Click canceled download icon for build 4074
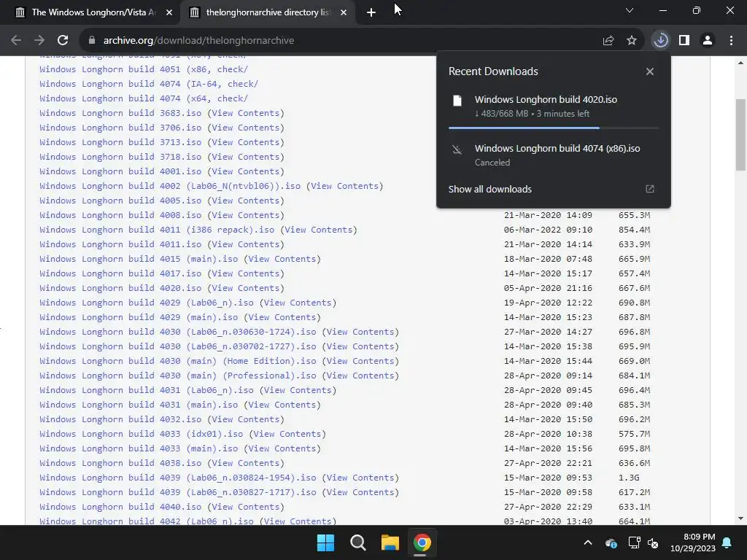This screenshot has height=560, width=747. [457, 150]
